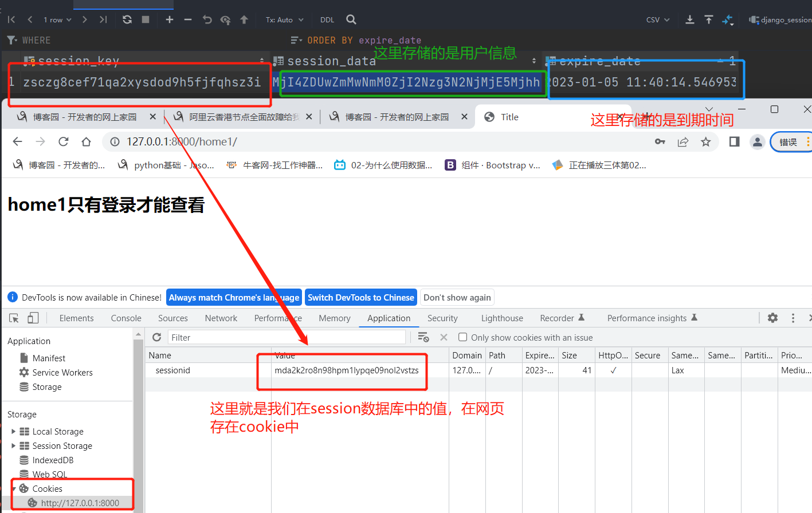Open the 组件 · Bootstrap bookmark
The width and height of the screenshot is (812, 513).
493,165
